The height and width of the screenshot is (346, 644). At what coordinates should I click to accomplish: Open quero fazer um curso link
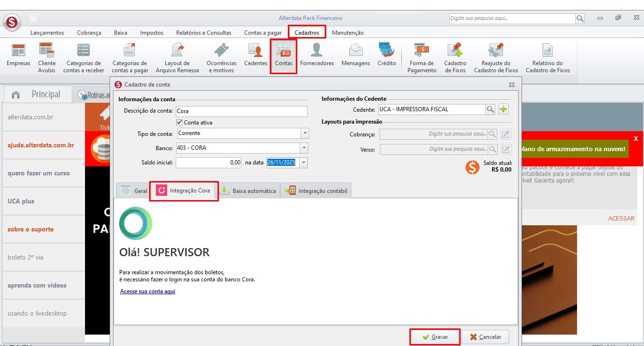44,173
